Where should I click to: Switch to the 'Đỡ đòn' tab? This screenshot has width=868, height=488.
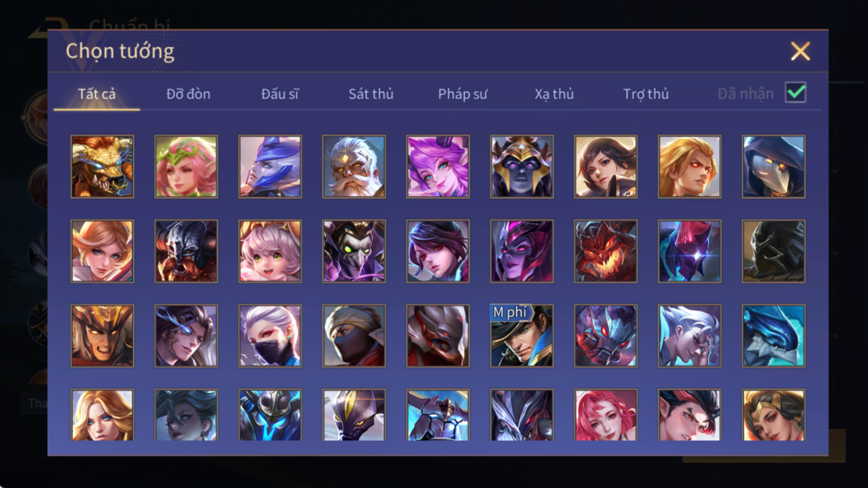click(x=188, y=94)
